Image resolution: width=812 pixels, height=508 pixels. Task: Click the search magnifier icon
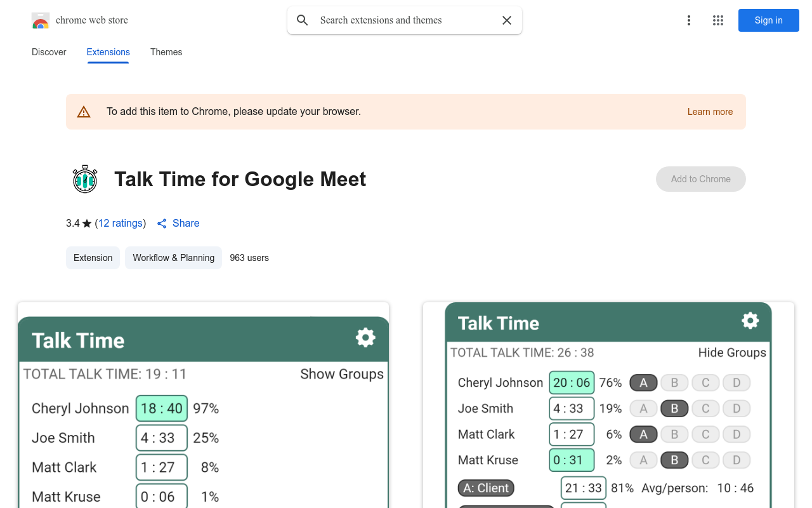click(303, 20)
